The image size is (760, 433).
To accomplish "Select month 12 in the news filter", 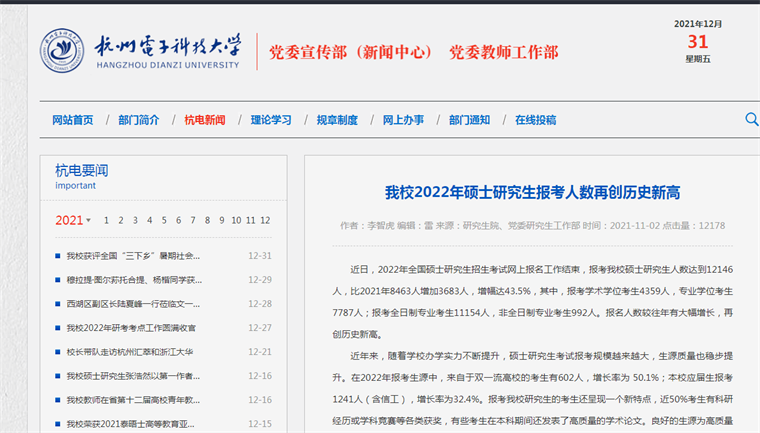I will (265, 220).
